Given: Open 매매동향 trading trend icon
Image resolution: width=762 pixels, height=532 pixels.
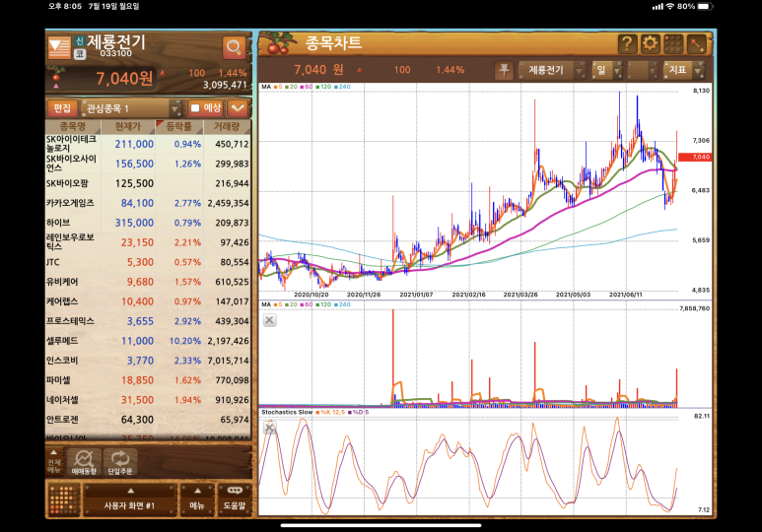Looking at the screenshot, I should [84, 462].
